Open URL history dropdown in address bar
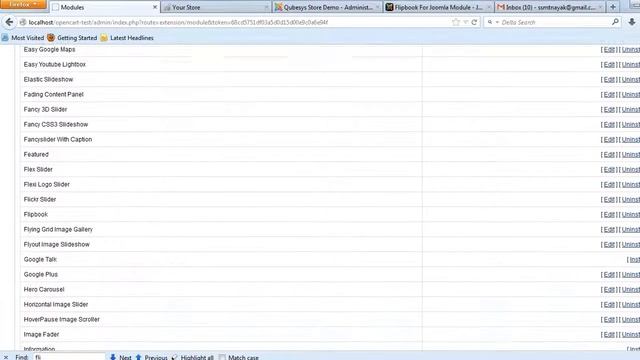The width and height of the screenshot is (640, 360). 465,22
